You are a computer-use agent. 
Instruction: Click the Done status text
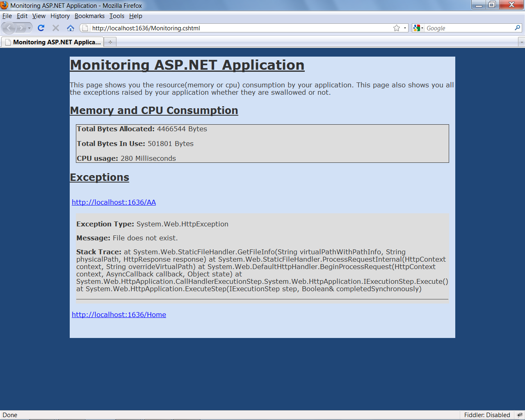tap(10, 415)
